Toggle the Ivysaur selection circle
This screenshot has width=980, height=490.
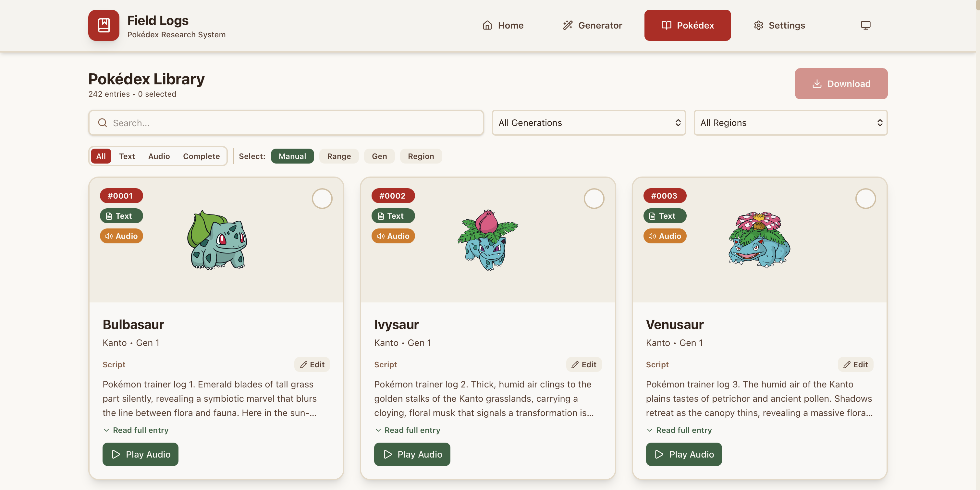(x=594, y=199)
